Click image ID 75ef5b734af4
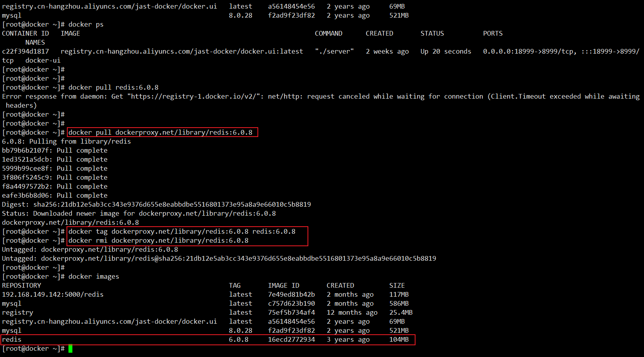Viewport: 644px width, 357px height. [x=291, y=312]
